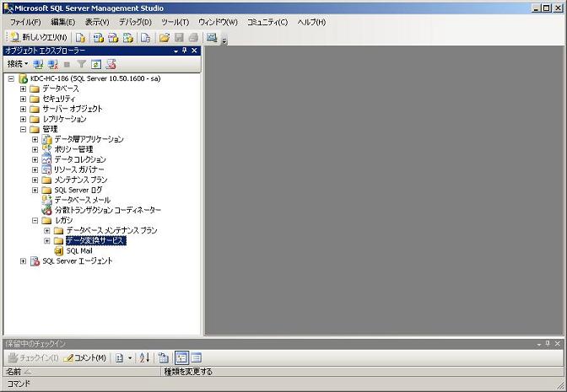Open the ツール(T) menu
Viewport: 567px width, 392px height.
[x=175, y=22]
